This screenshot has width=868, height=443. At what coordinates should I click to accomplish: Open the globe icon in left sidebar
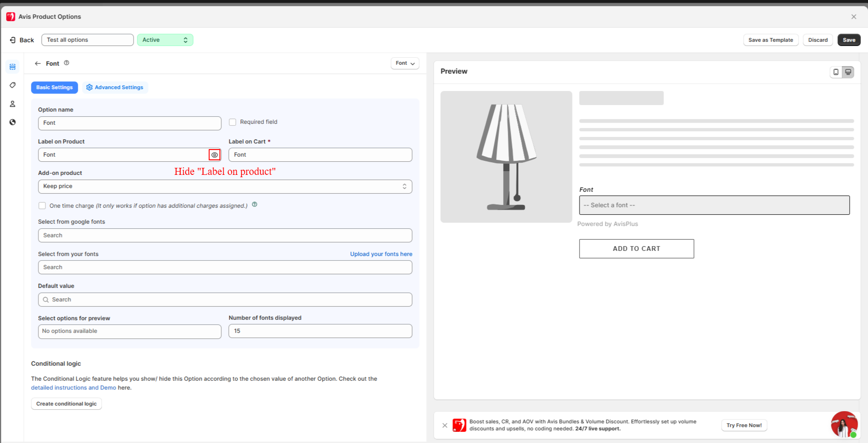tap(13, 122)
